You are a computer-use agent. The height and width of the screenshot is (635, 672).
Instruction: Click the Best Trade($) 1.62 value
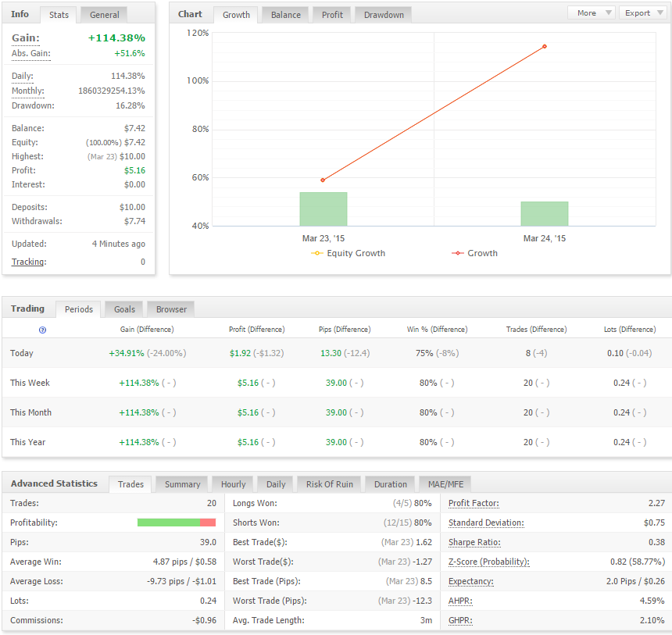[x=424, y=543]
